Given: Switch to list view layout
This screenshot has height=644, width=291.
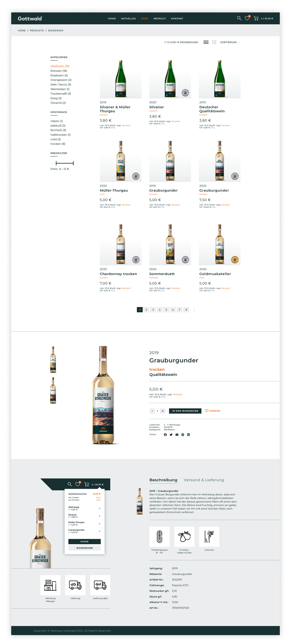Looking at the screenshot, I should 206,42.
